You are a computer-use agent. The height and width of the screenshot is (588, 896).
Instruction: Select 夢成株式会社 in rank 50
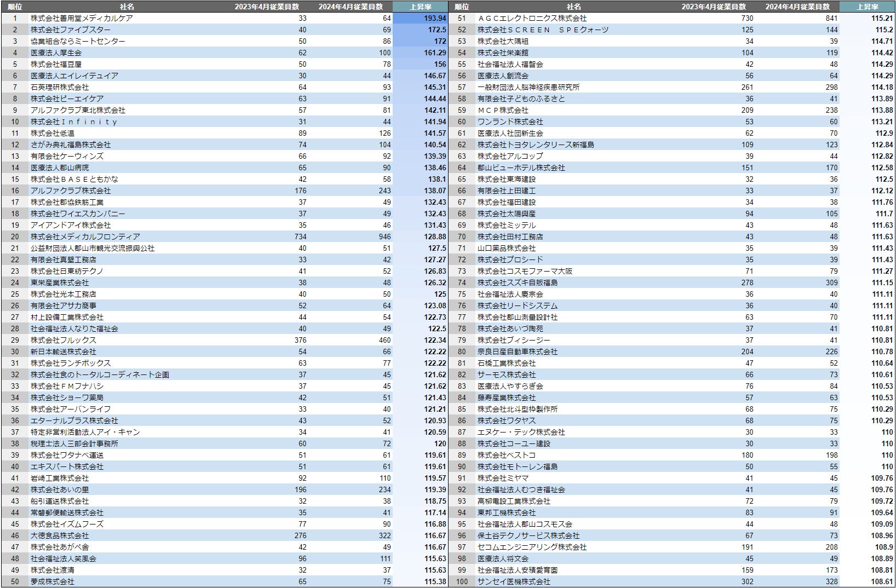(x=53, y=581)
